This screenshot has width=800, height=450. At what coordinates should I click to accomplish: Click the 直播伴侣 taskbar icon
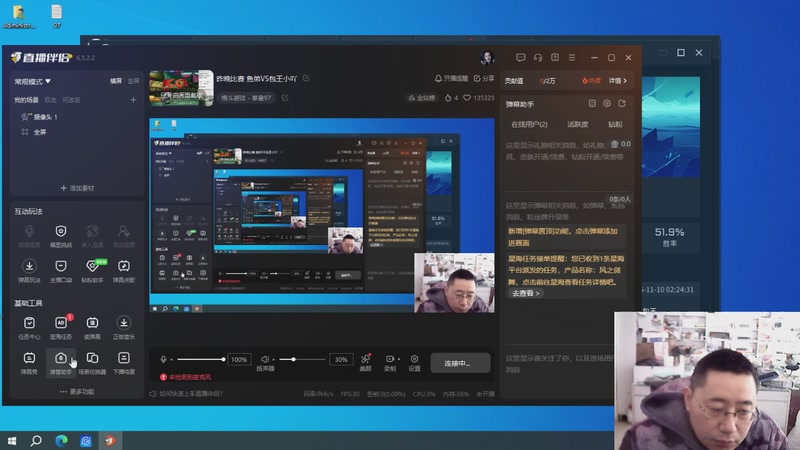[x=111, y=440]
